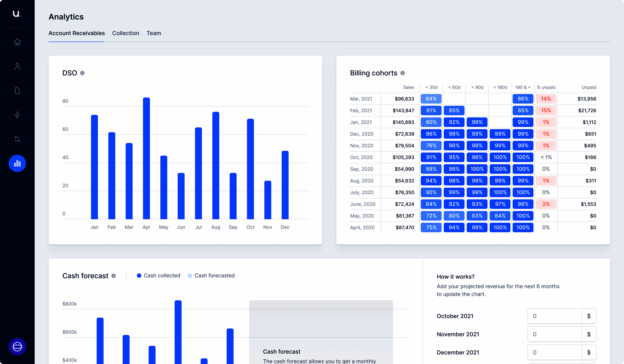
Task: Click the October 2021 revenue input
Action: pyautogui.click(x=554, y=316)
